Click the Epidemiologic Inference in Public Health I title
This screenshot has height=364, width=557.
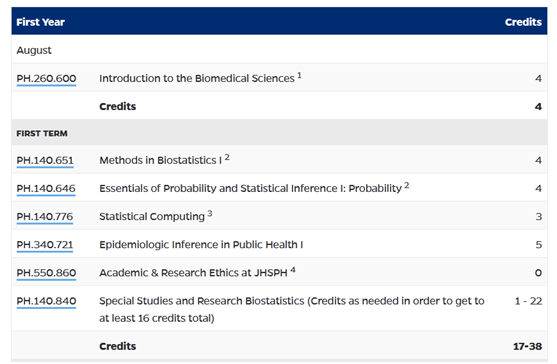tap(201, 245)
